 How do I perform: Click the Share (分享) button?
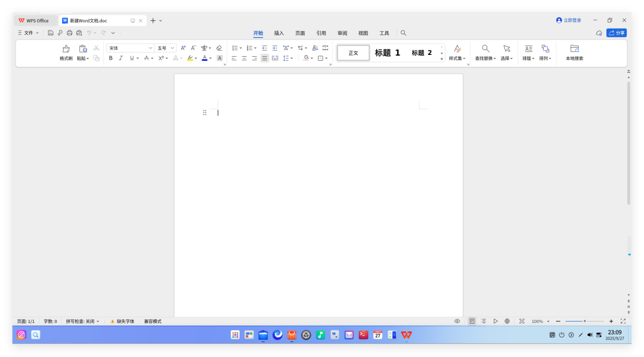(617, 33)
